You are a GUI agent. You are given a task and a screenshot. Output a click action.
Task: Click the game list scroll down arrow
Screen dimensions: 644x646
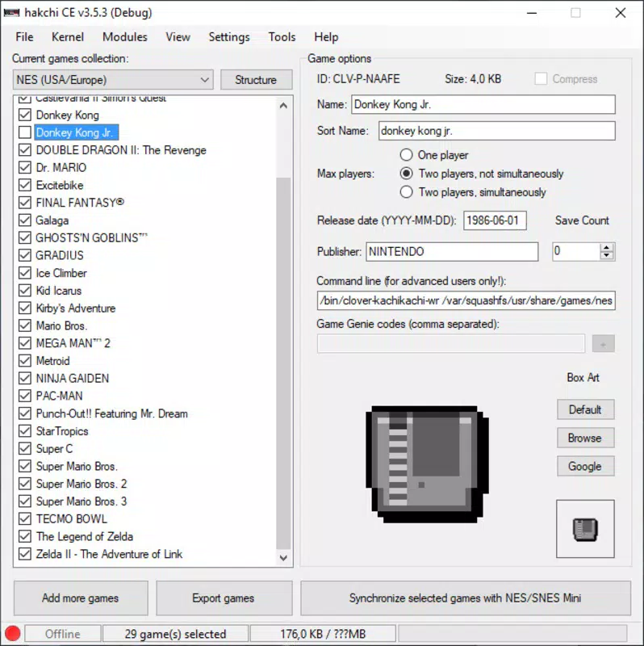(283, 558)
